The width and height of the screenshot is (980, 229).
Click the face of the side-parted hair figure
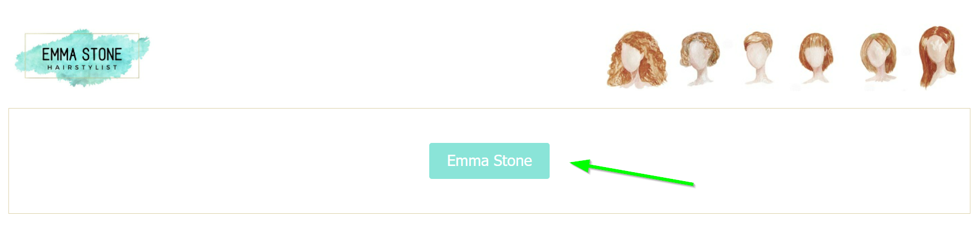[877, 56]
